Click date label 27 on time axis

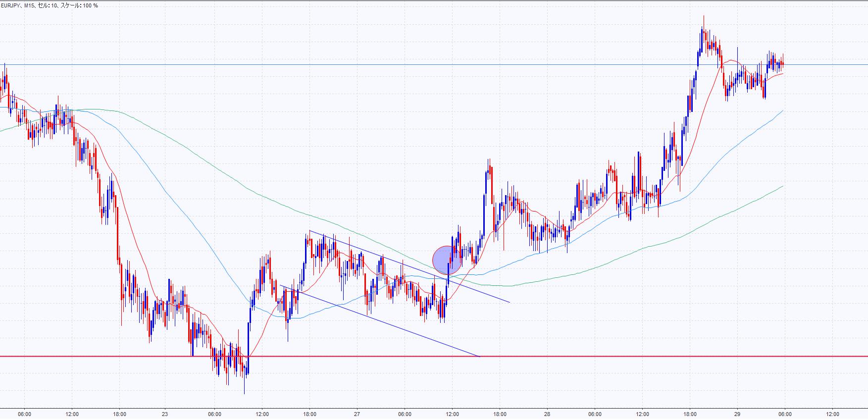pos(357,414)
